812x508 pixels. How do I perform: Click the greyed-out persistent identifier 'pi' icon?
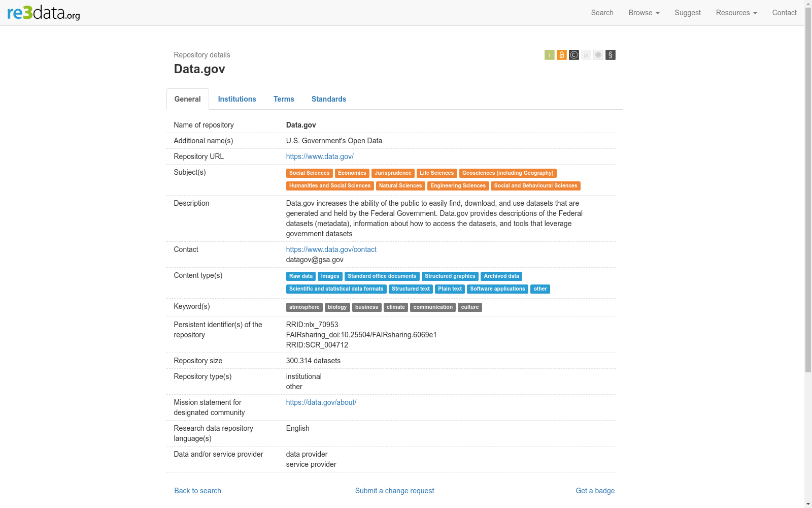[586, 55]
